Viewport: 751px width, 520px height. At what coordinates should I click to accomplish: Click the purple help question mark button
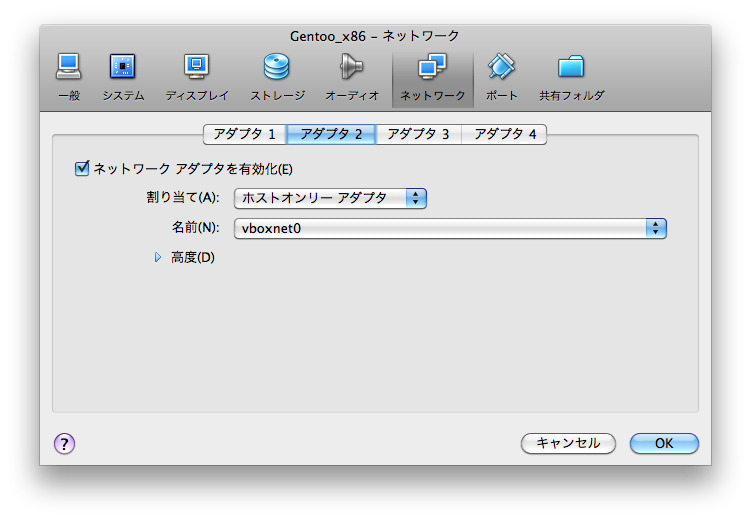tap(64, 443)
